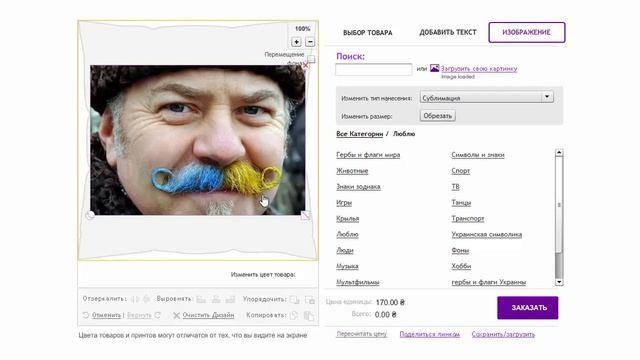Open category Танцы
The height and width of the screenshot is (360, 640).
click(x=461, y=202)
